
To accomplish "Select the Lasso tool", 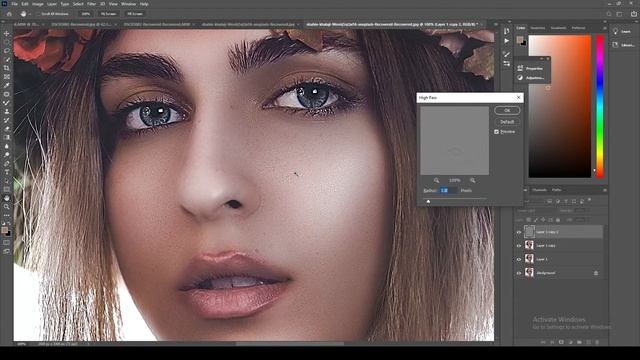I will point(7,51).
